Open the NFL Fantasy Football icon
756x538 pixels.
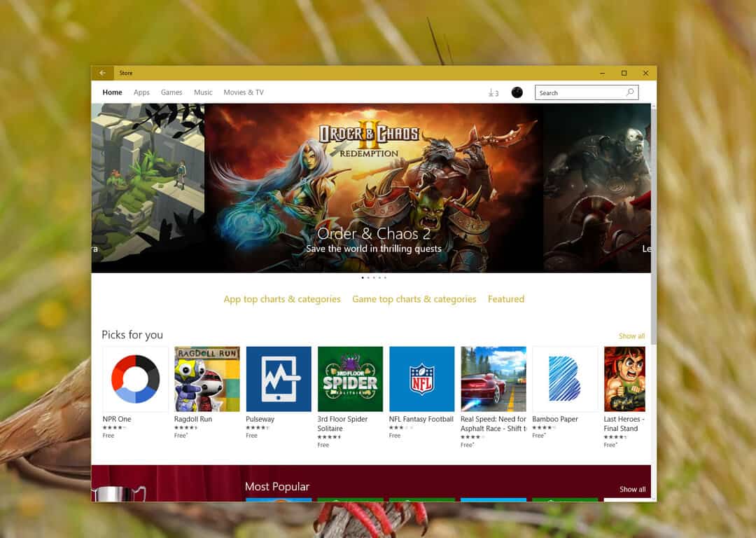(x=421, y=379)
